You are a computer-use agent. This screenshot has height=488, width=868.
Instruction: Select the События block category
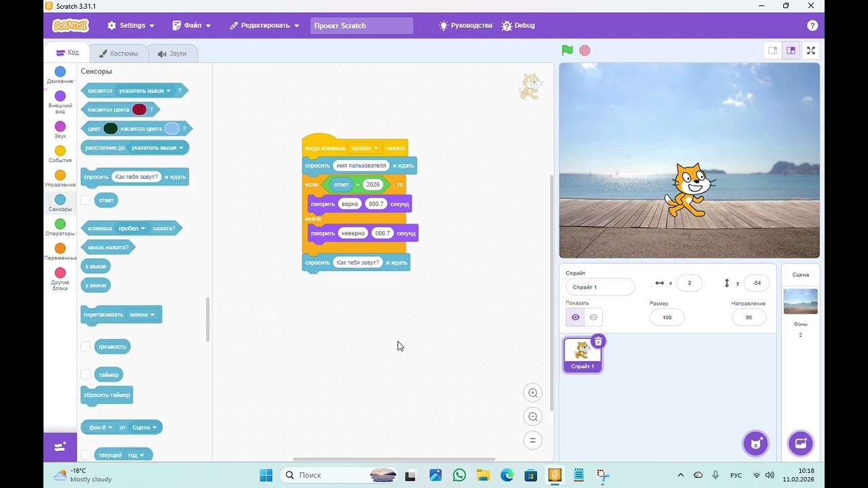tap(60, 155)
